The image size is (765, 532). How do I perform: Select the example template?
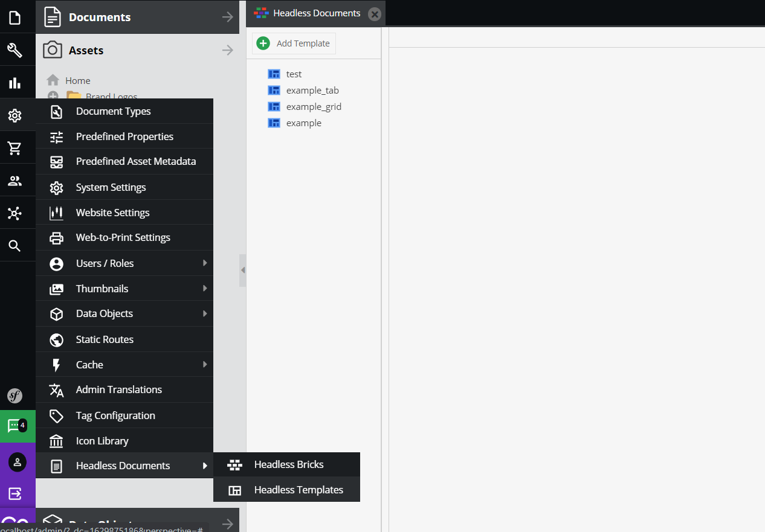(x=304, y=123)
